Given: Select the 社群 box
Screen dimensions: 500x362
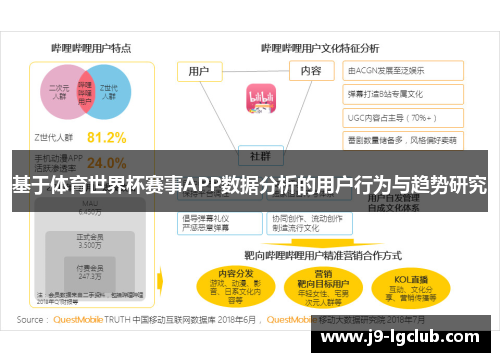Looking at the screenshot, I should [261, 155].
